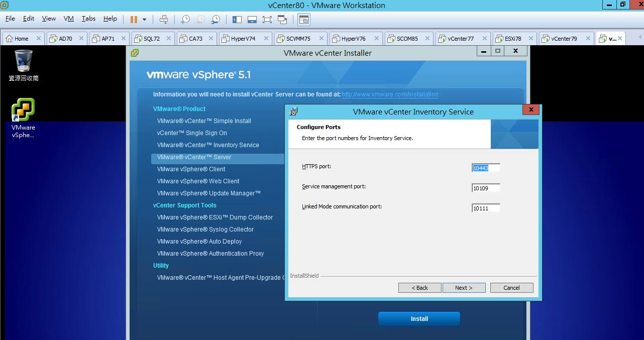
Task: Close the Inventory Service dialog
Action: (531, 110)
